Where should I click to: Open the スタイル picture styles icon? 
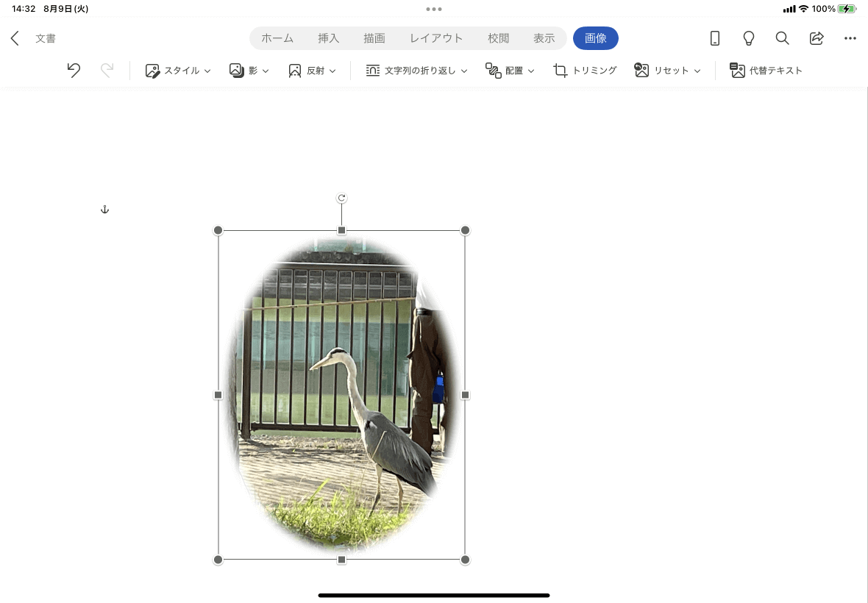[152, 71]
